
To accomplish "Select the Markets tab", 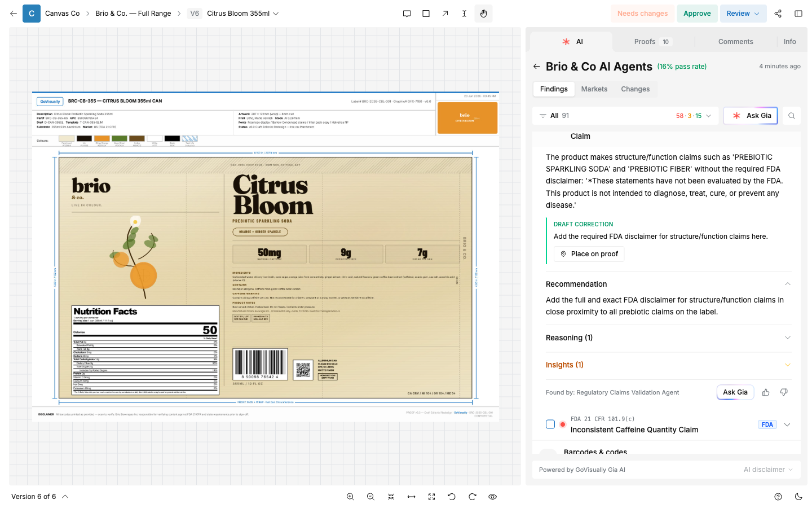I will tap(594, 89).
